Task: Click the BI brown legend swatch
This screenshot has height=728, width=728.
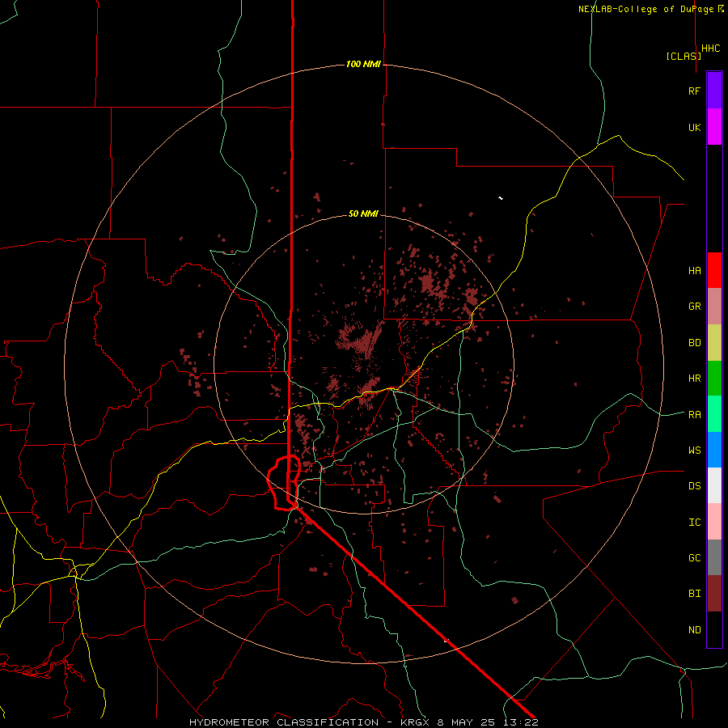Action: pyautogui.click(x=714, y=594)
